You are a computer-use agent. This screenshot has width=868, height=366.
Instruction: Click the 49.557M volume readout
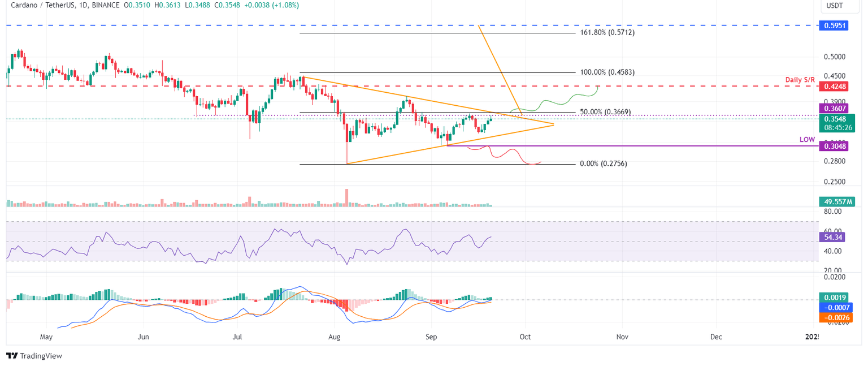837,201
